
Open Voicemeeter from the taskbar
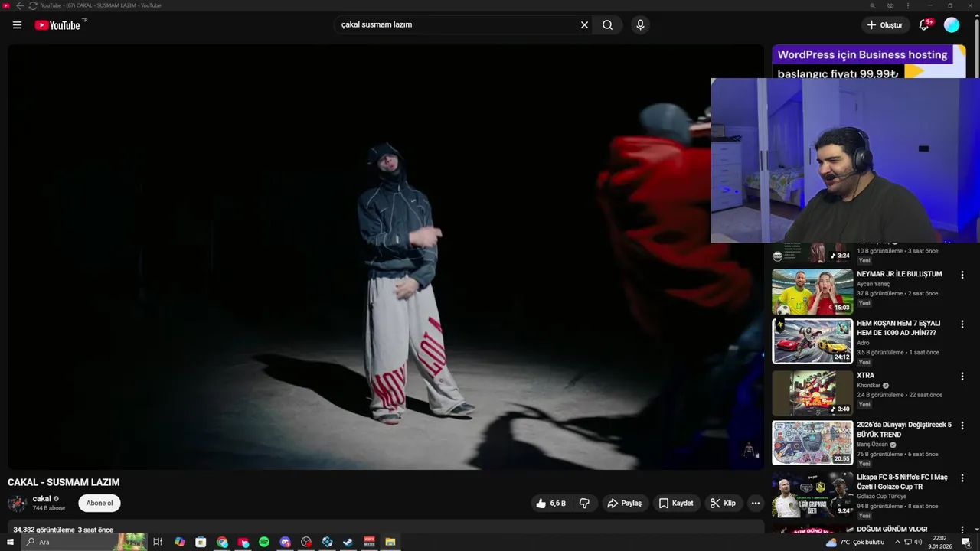tap(369, 542)
